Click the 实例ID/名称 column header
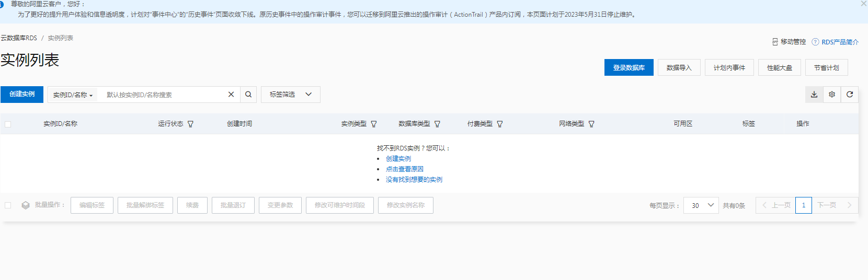Image resolution: width=868 pixels, height=280 pixels. [x=60, y=124]
